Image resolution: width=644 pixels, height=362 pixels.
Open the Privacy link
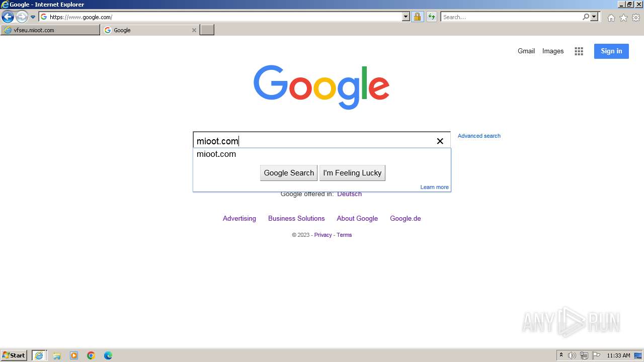(x=323, y=235)
